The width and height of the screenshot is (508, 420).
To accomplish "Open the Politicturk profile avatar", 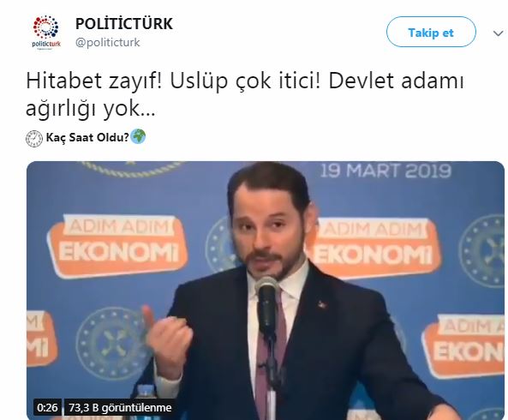I will pyautogui.click(x=46, y=33).
